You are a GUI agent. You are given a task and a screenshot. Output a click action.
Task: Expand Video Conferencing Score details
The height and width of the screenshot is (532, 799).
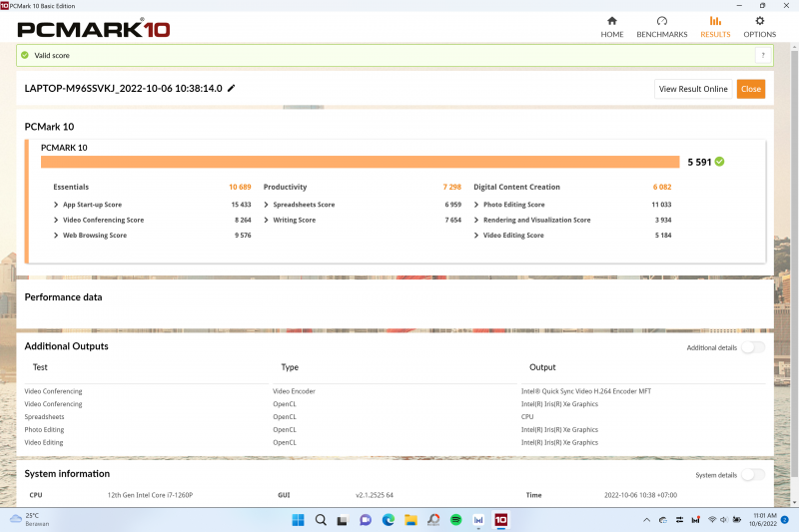click(x=56, y=220)
